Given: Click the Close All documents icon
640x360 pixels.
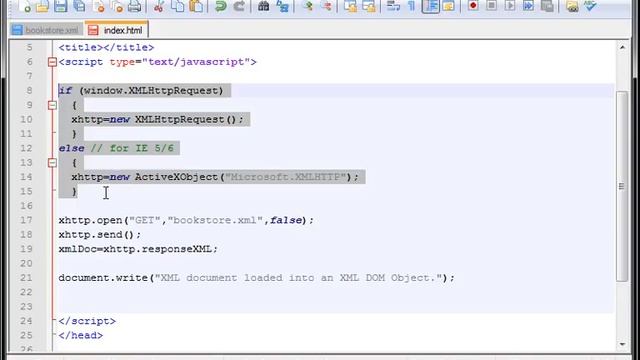Looking at the screenshot, I should (x=117, y=6).
